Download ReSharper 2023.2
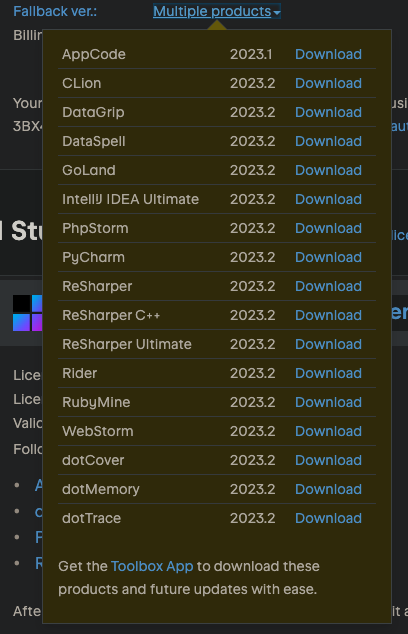 point(328,286)
